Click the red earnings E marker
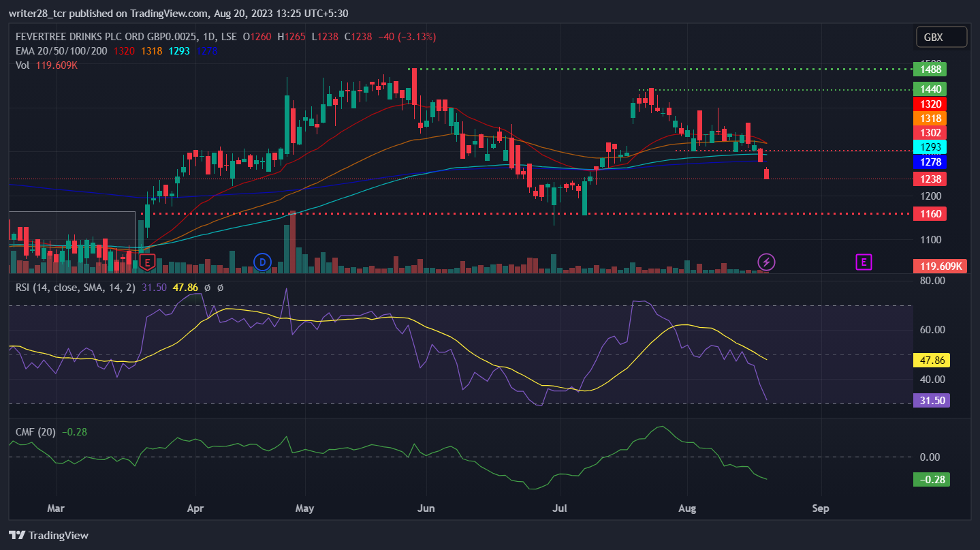 pos(147,262)
